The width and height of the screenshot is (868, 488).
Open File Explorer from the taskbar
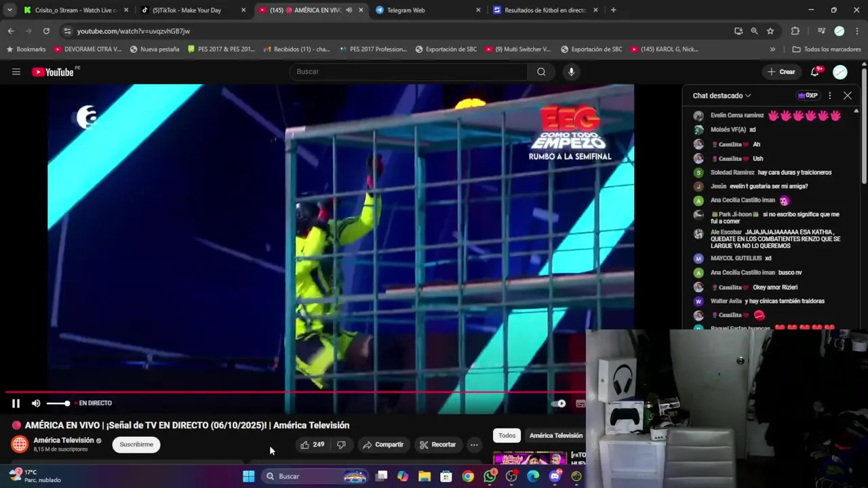click(425, 476)
